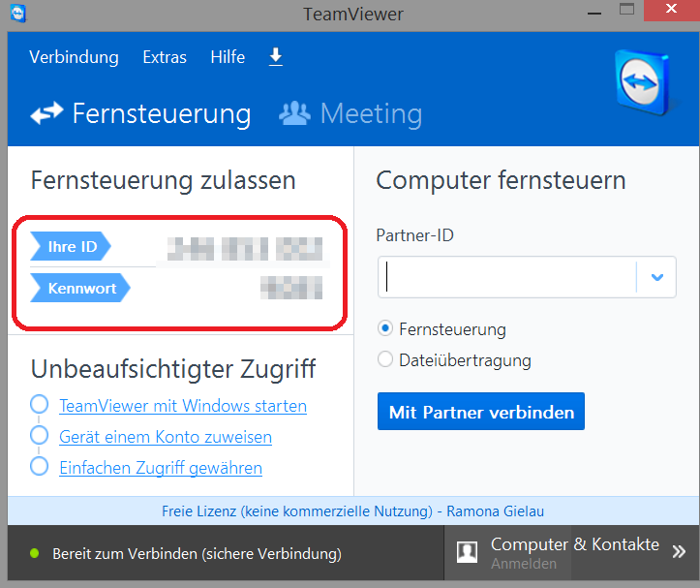Image resolution: width=700 pixels, height=588 pixels.
Task: Expand Computer & Kontakte panel with double chevron
Action: pos(679,551)
